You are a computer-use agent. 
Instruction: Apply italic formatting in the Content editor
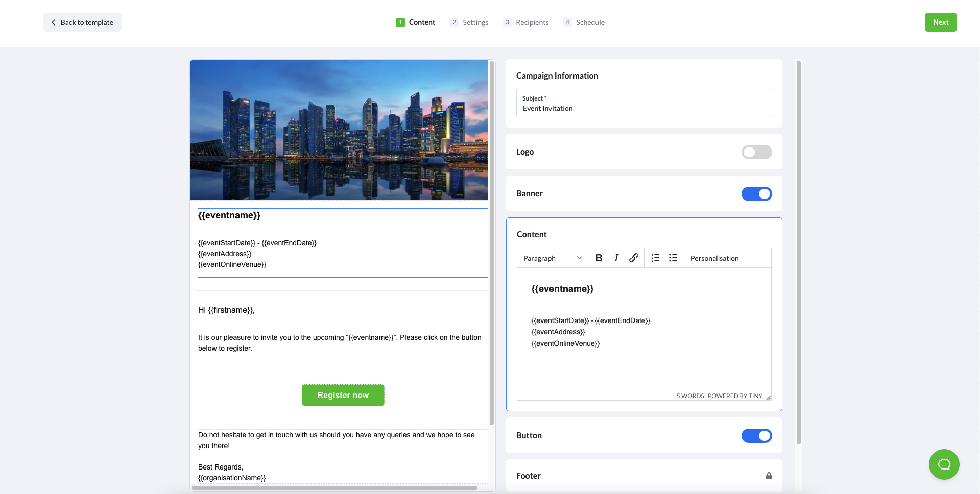click(616, 258)
